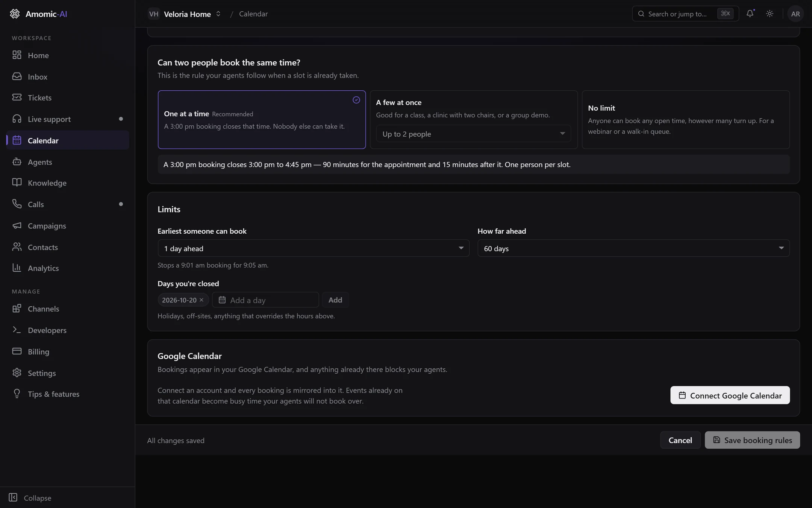
Task: Click Connect Google Calendar button
Action: (730, 395)
